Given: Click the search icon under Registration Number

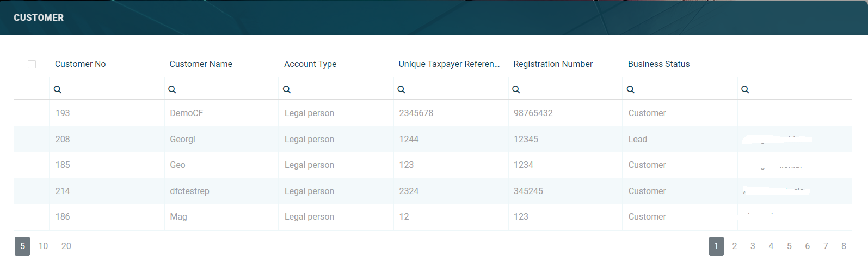Looking at the screenshot, I should click(x=516, y=89).
